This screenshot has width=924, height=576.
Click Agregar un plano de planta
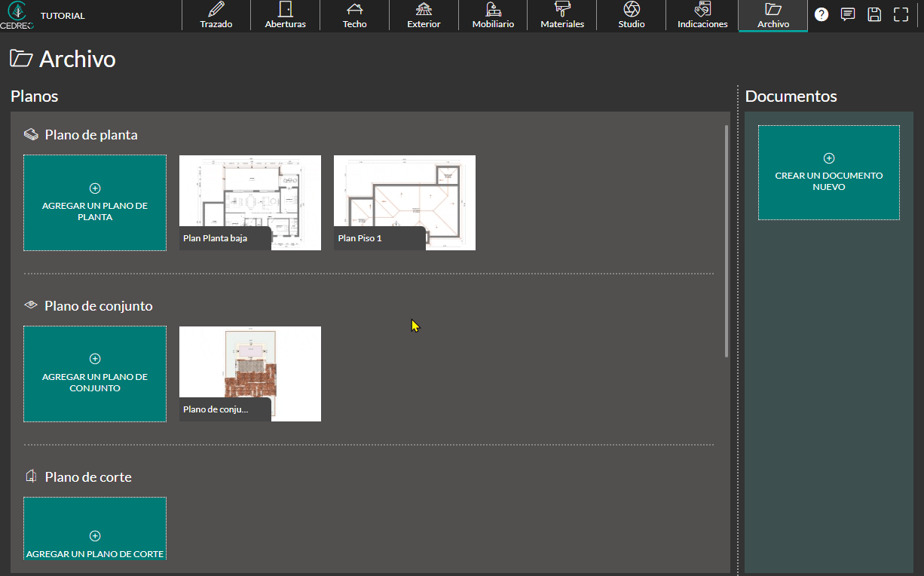coord(95,203)
